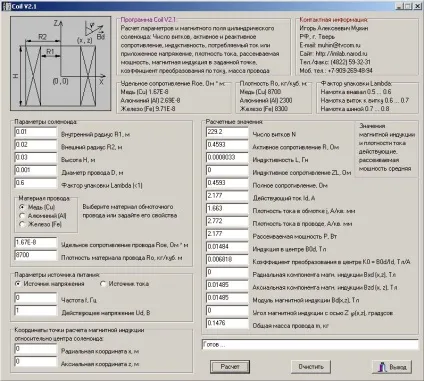
Task: Click Сайт website address line
Action: (x=333, y=53)
